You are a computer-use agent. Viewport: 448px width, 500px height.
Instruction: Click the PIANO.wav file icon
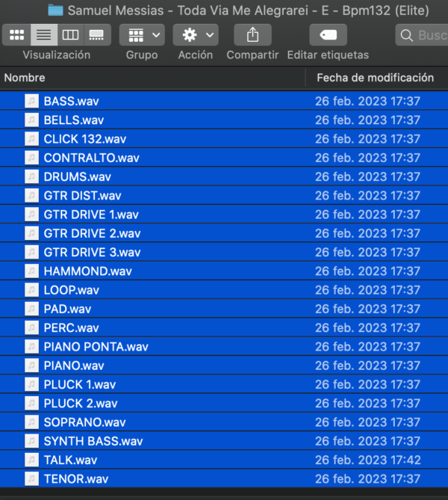pos(31,365)
